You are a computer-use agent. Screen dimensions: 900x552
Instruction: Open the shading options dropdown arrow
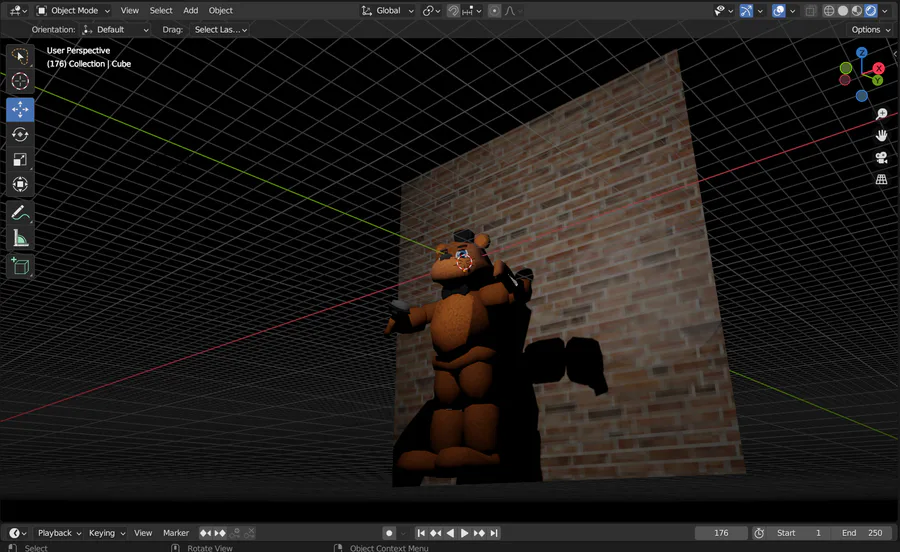tap(885, 10)
